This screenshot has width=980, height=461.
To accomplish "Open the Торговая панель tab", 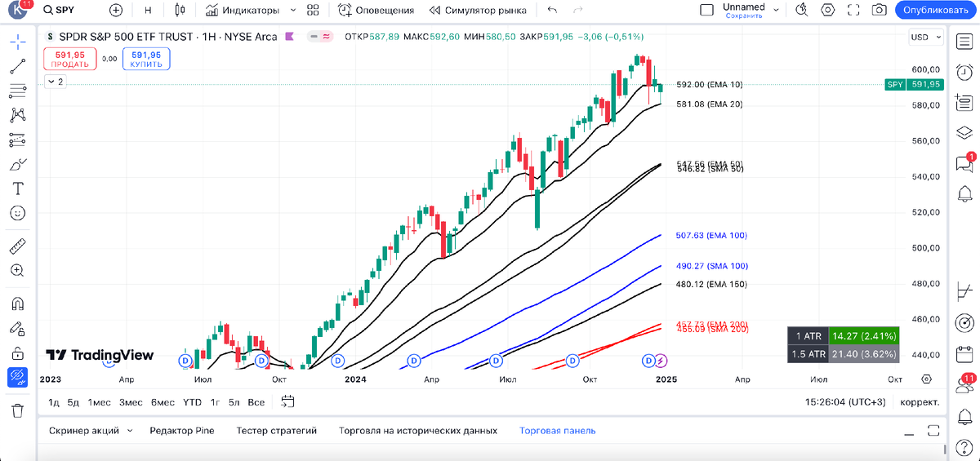I will (558, 430).
